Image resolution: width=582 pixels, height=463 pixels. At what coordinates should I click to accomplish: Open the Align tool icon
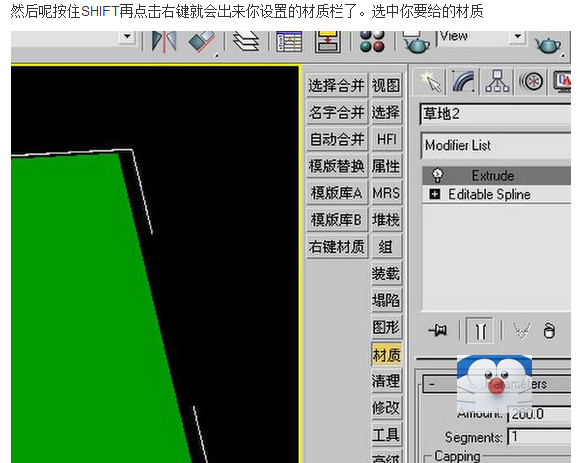203,42
